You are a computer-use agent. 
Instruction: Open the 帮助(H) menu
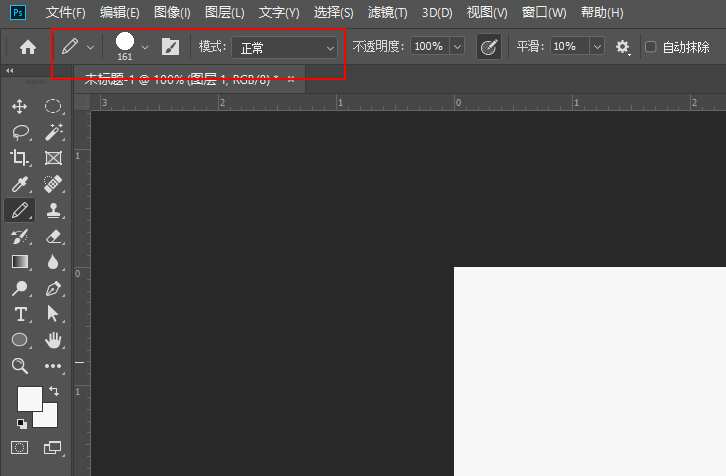[602, 13]
